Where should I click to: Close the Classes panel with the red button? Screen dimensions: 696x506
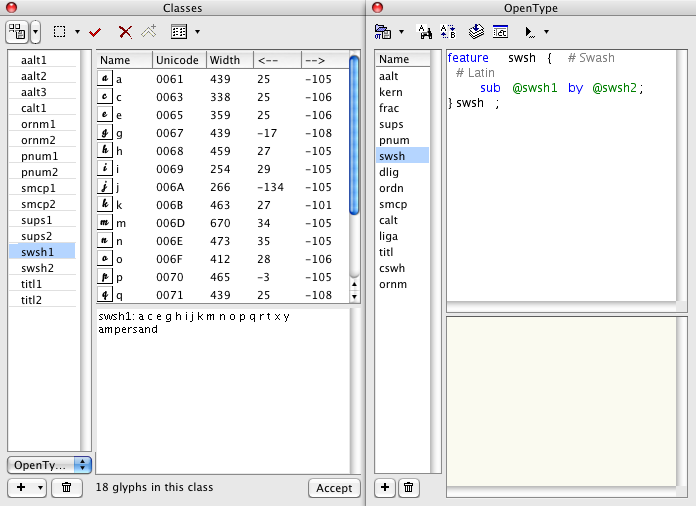[x=12, y=8]
